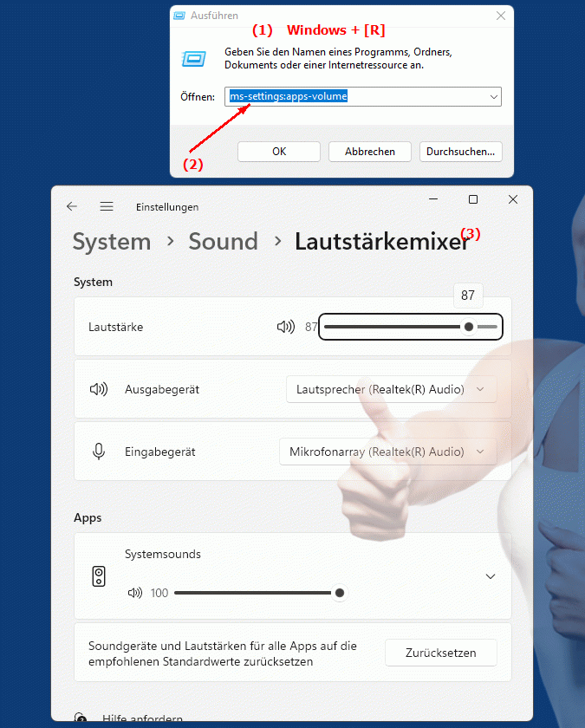Go to System breadcrumb
Image resolution: width=585 pixels, height=728 pixels.
[112, 242]
